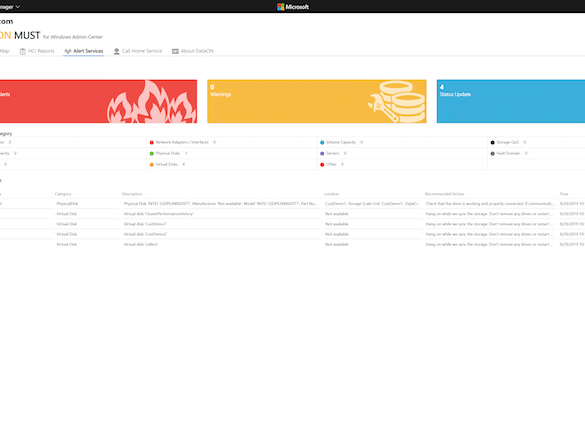Select Virtual disk 'CustDemo2' row
585x441 pixels.
click(x=292, y=234)
